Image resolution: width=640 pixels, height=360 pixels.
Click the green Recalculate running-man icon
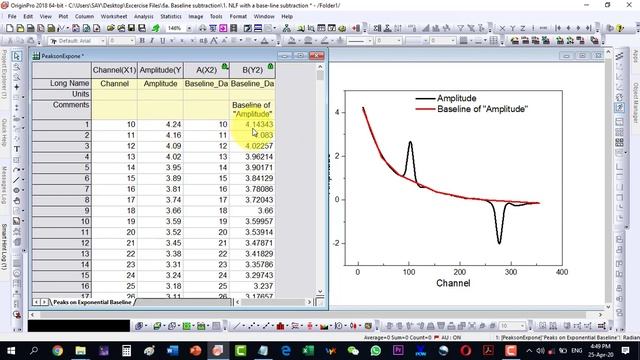(156, 28)
